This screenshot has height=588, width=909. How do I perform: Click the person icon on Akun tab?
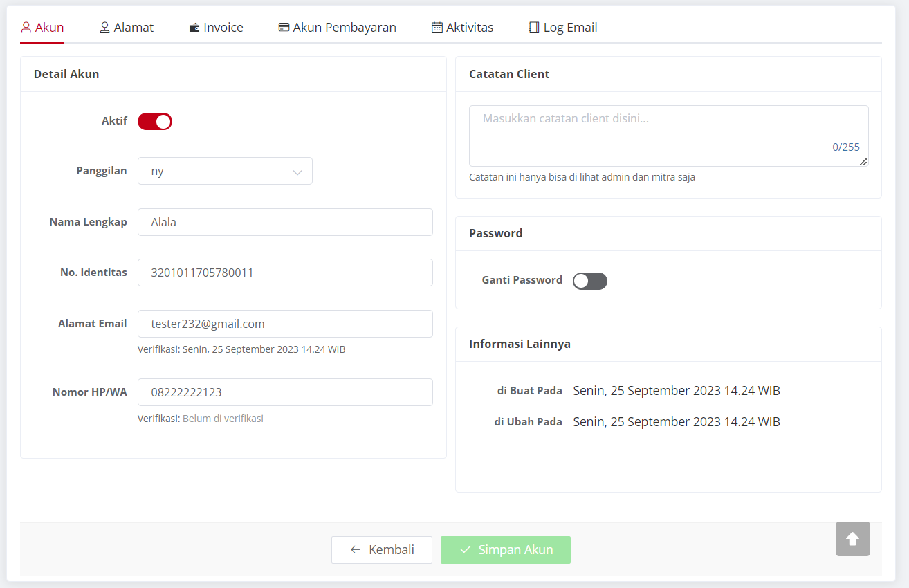pyautogui.click(x=26, y=28)
